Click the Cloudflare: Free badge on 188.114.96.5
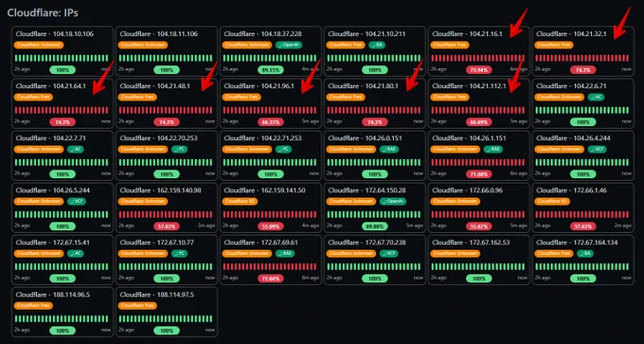 tap(33, 306)
